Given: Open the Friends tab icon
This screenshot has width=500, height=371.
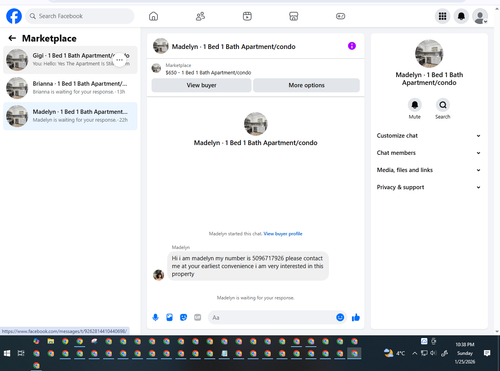Looking at the screenshot, I should tap(200, 16).
